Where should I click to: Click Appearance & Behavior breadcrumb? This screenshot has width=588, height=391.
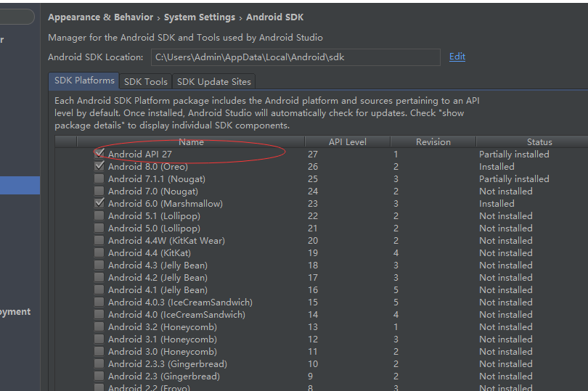click(x=100, y=17)
